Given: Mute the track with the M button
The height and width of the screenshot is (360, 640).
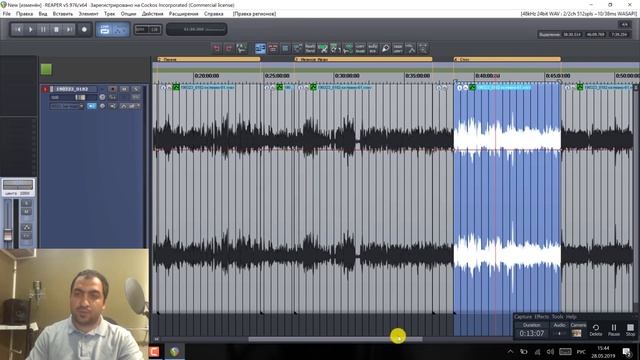Looking at the screenshot, I should [x=124, y=89].
